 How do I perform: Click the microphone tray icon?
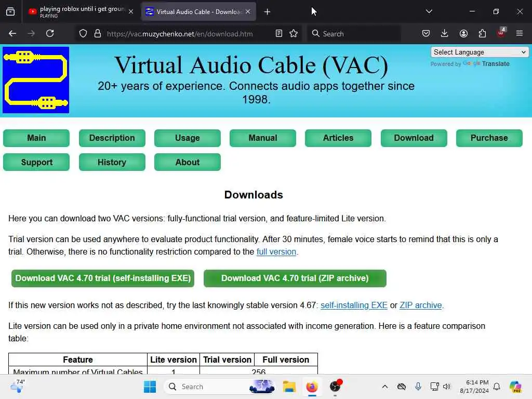418,387
